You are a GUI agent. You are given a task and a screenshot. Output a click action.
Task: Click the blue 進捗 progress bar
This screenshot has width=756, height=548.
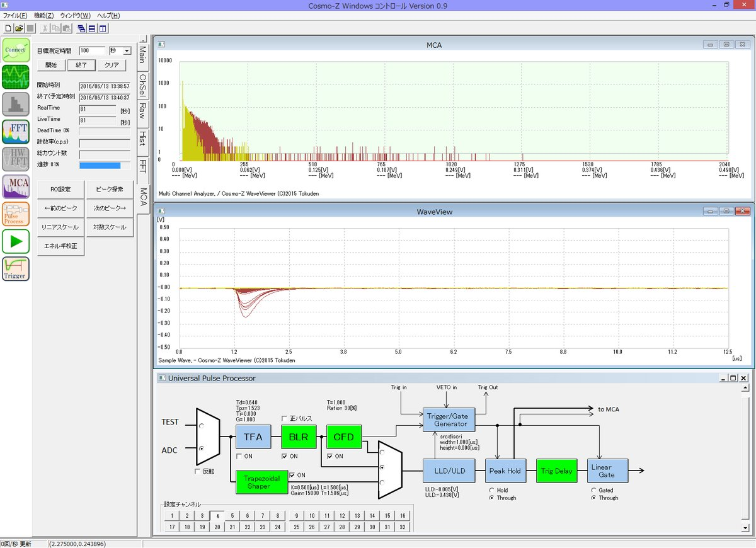click(x=100, y=165)
